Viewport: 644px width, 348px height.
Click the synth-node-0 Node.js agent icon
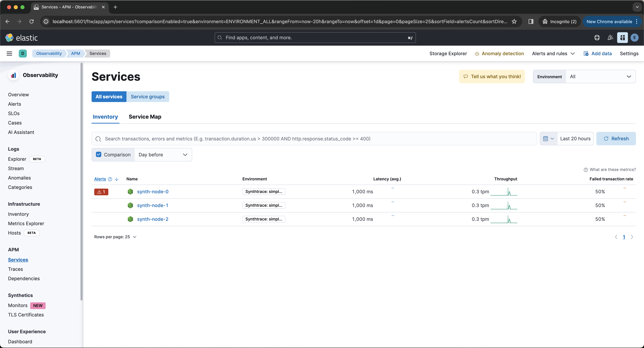click(130, 192)
